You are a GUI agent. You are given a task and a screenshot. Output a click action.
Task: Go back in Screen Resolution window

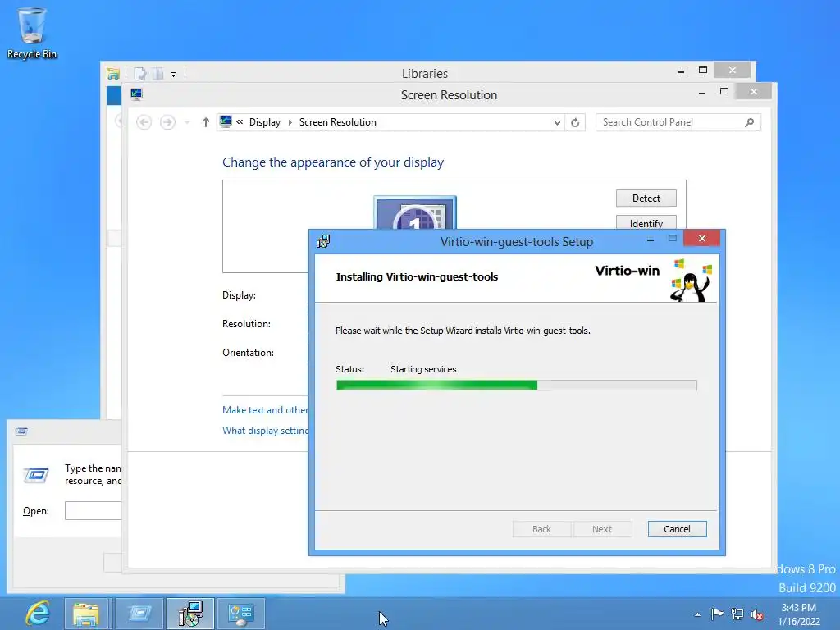pyautogui.click(x=144, y=122)
